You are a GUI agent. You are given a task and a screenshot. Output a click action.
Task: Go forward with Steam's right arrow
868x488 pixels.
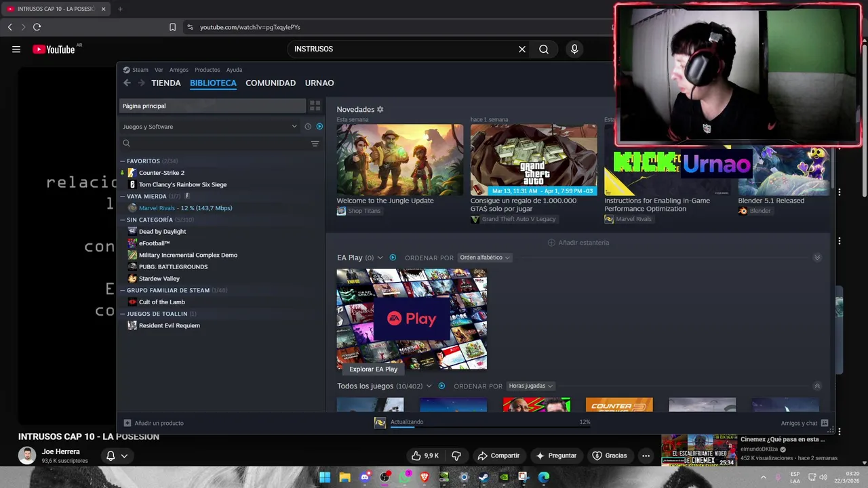[x=141, y=83]
